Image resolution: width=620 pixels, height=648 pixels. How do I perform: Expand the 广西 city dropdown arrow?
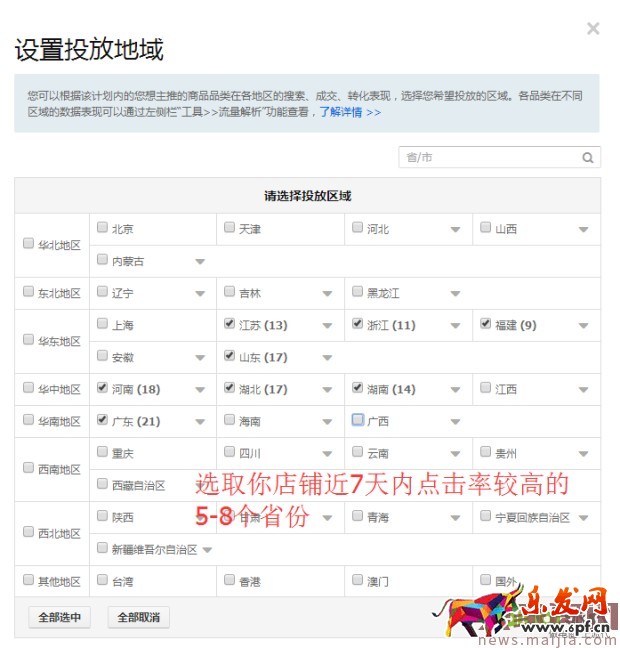(455, 422)
